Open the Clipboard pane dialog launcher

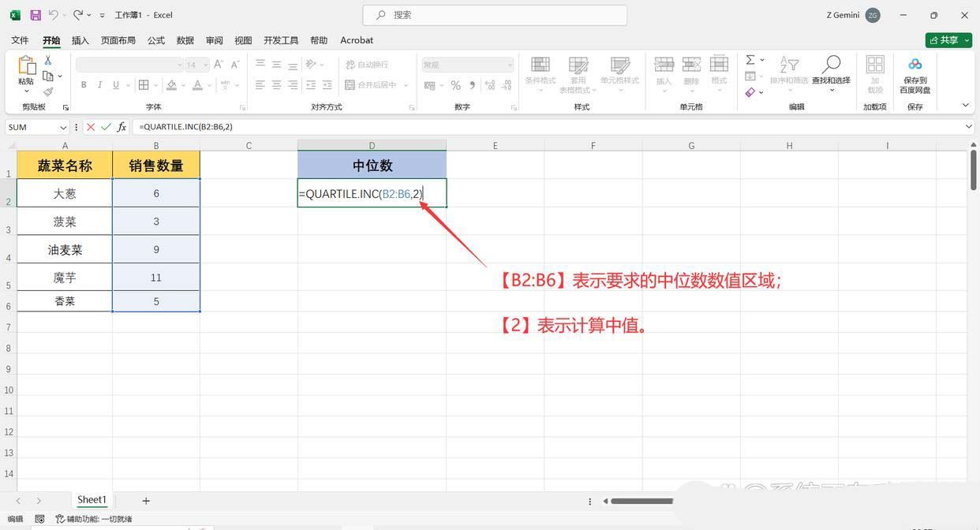point(65,107)
